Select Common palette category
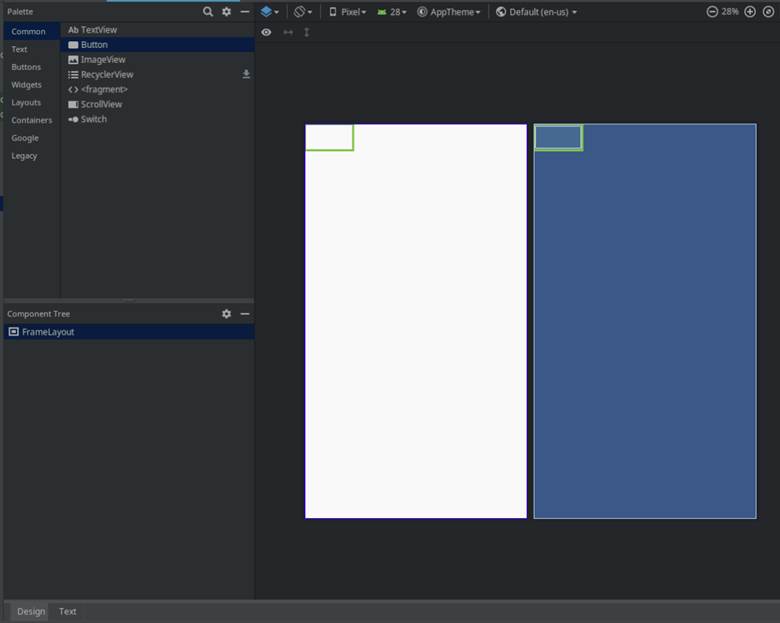 tap(32, 31)
